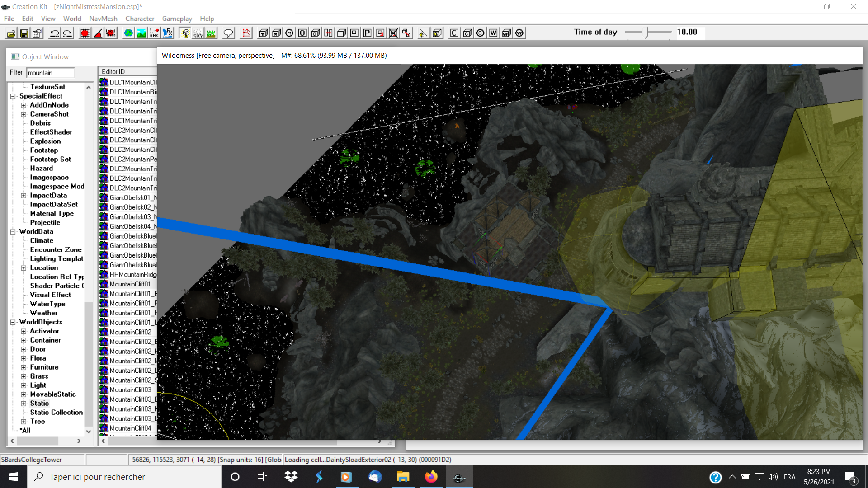The width and height of the screenshot is (868, 488).
Task: Click the plain cube toolbar icon
Action: click(342, 33)
